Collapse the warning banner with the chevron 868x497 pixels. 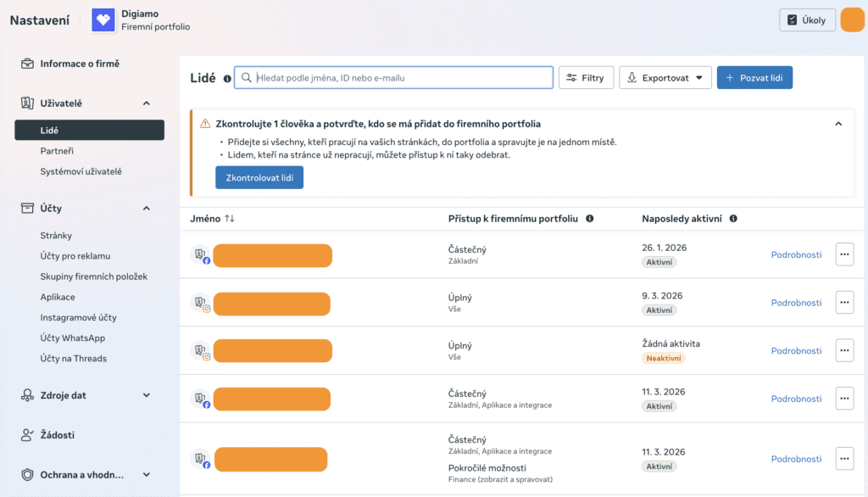coord(838,124)
